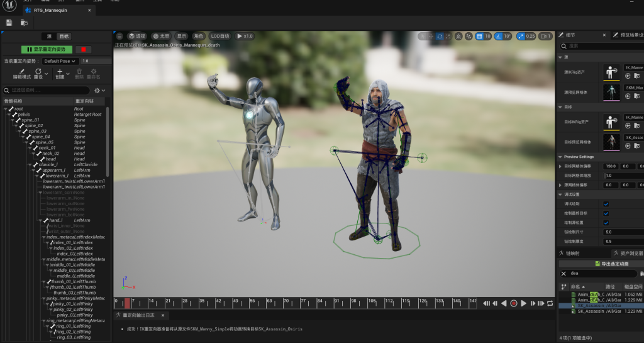This screenshot has width=644, height=343.
Task: Select the 重定向输出日志 tab
Action: [x=140, y=315]
